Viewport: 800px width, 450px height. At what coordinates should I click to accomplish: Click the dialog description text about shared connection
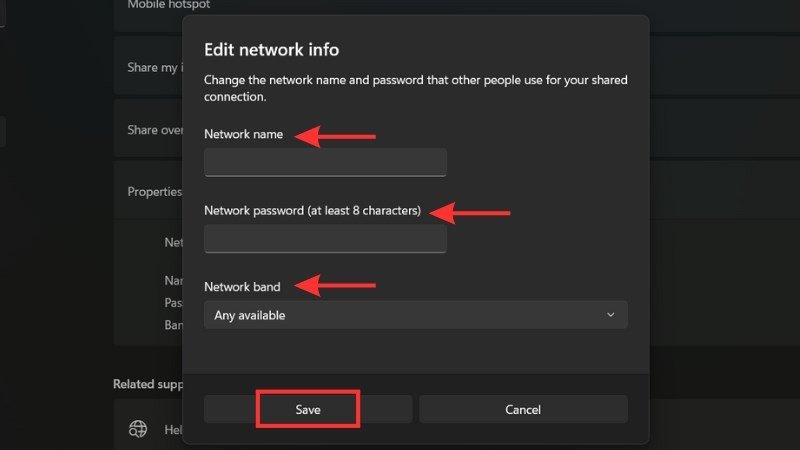415,88
